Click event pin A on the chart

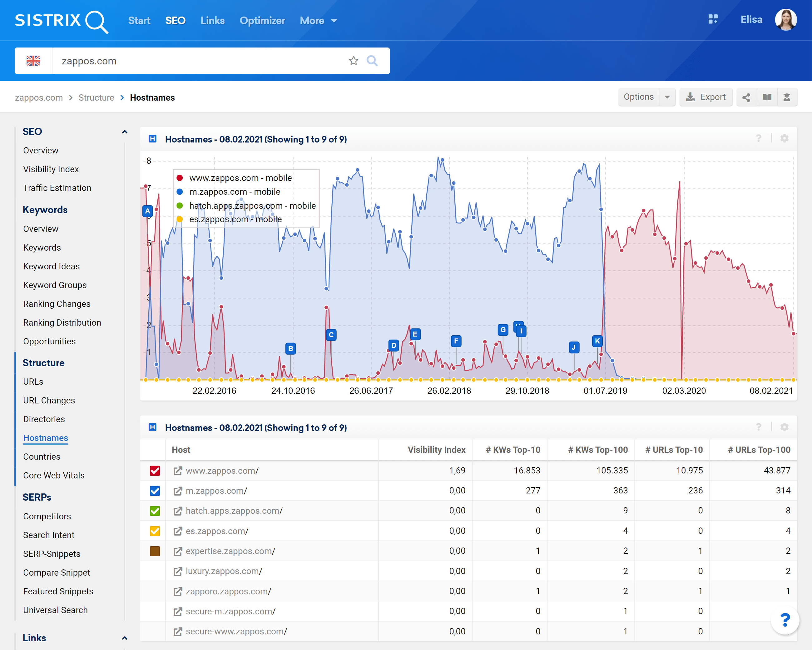tap(148, 211)
